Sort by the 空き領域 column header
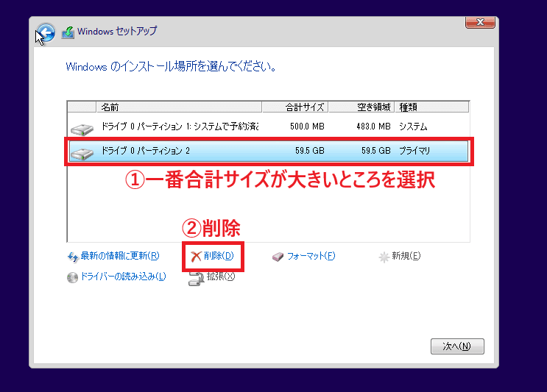This screenshot has height=392, width=547. [361, 107]
